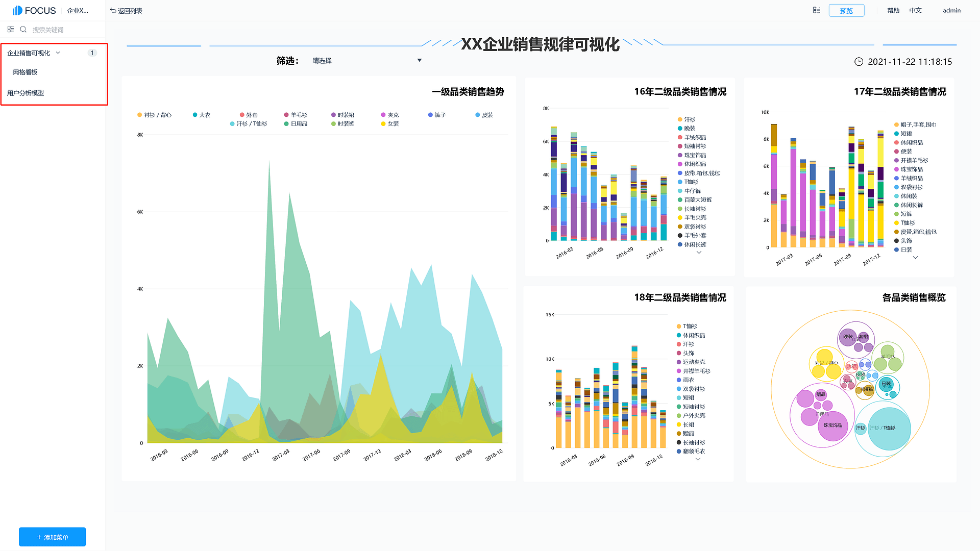The width and height of the screenshot is (980, 551).
Task: Toggle 户外夹克 legend in 18年 chart
Action: pyautogui.click(x=691, y=415)
